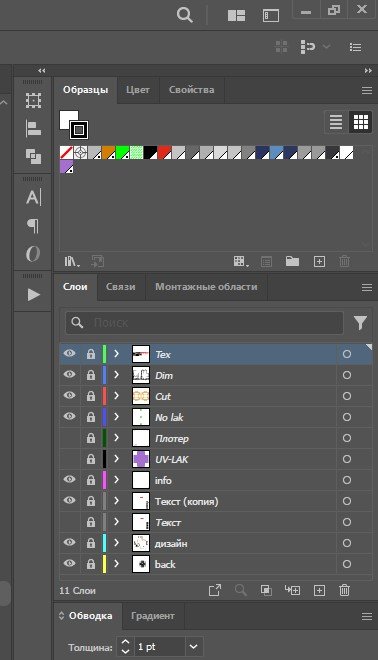Select the bright green swatch
This screenshot has height=660, width=378.
tap(122, 152)
